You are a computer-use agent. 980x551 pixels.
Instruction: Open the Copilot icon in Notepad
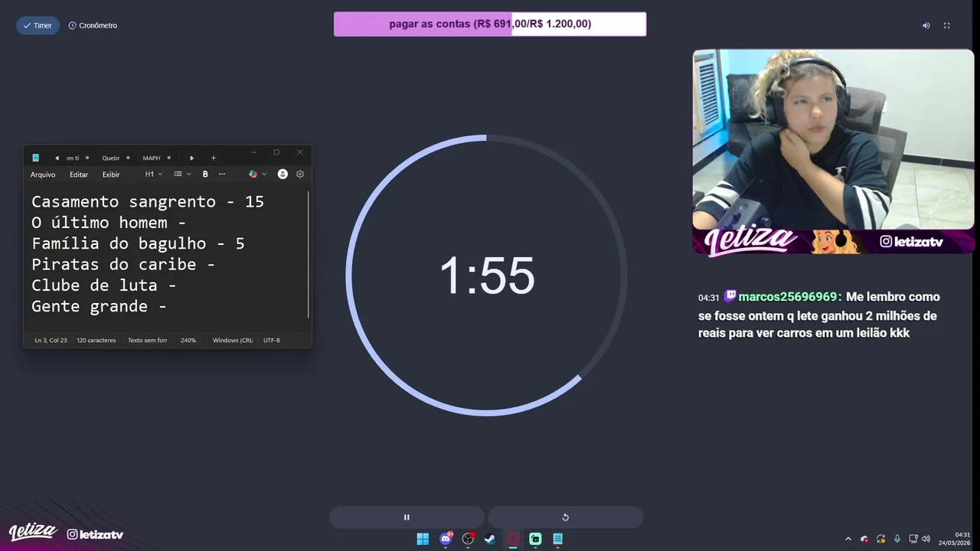[x=253, y=174]
